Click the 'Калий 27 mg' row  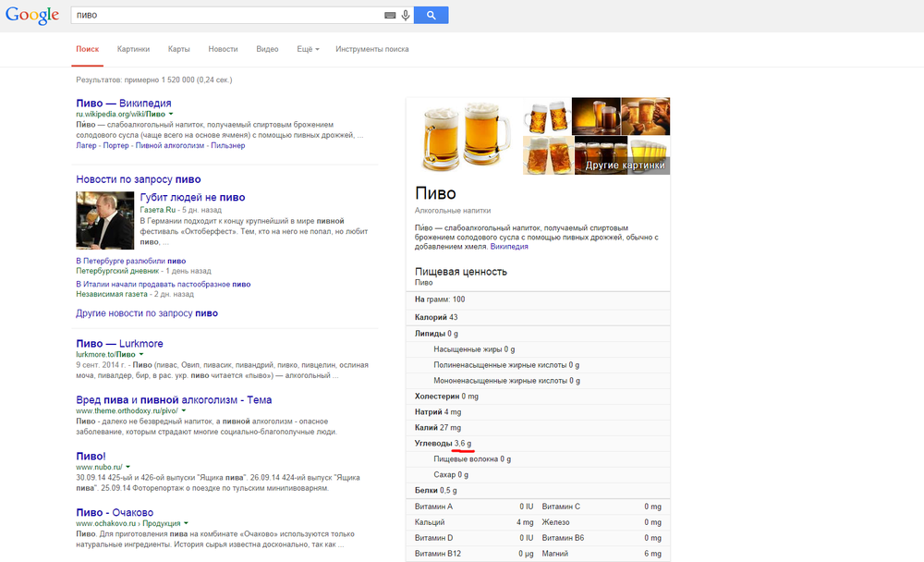[538, 428]
